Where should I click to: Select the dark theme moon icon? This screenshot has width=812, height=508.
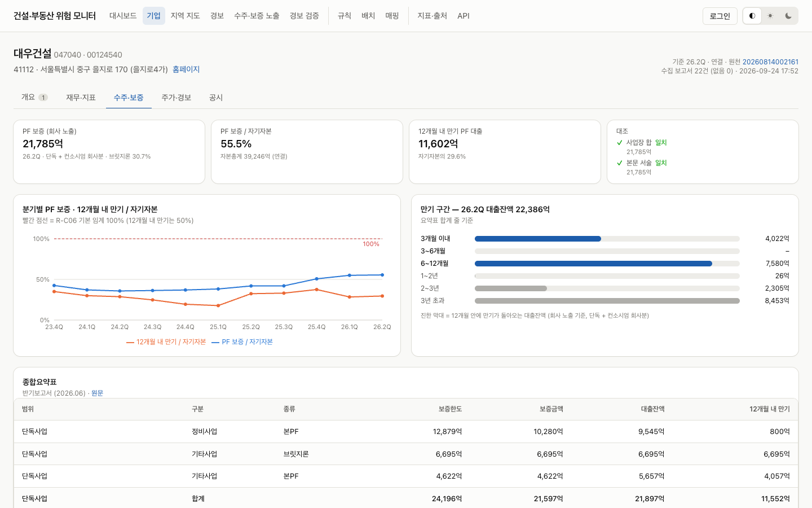(788, 16)
